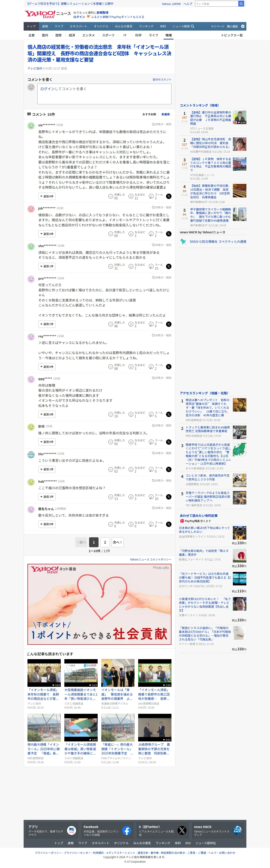Click ログイン link in header

79,17
